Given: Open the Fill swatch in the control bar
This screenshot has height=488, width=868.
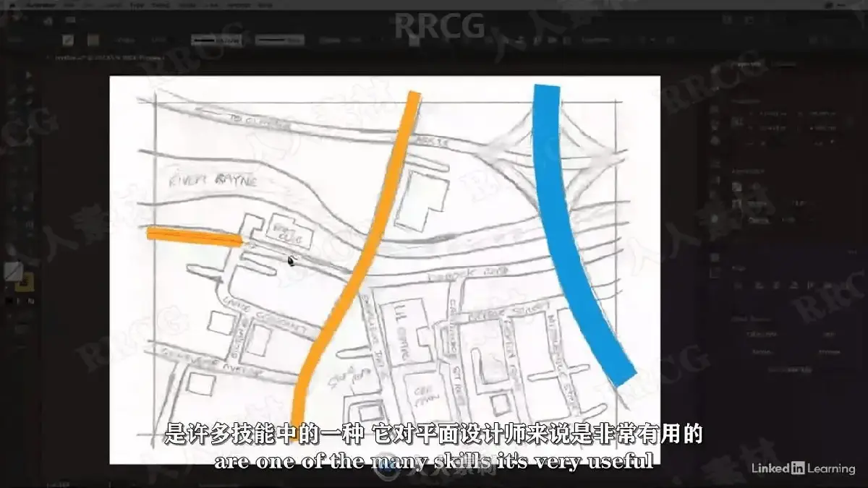Looking at the screenshot, I should 67,40.
